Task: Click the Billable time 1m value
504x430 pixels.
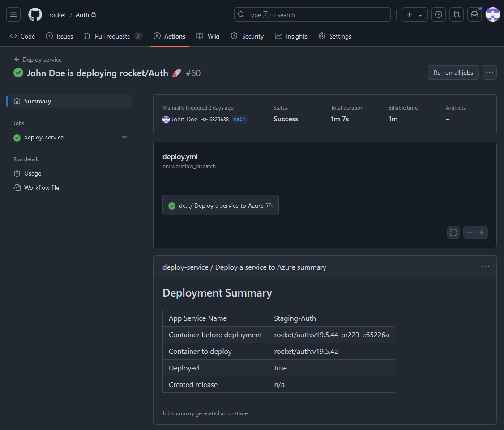Action: point(393,119)
